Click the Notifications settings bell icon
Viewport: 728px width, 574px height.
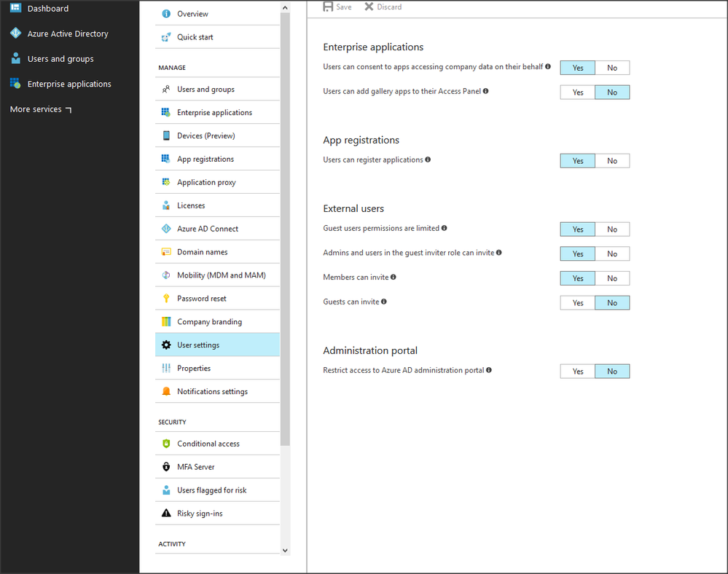(165, 391)
